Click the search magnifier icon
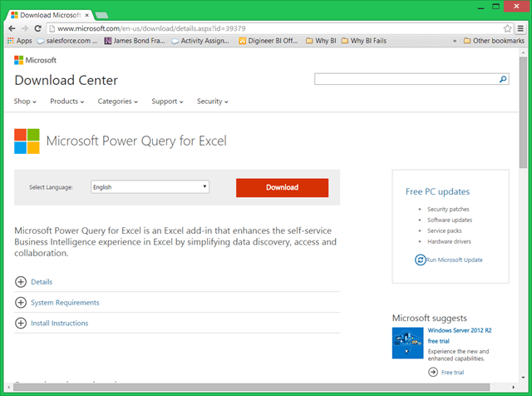The width and height of the screenshot is (532, 396). click(x=503, y=80)
